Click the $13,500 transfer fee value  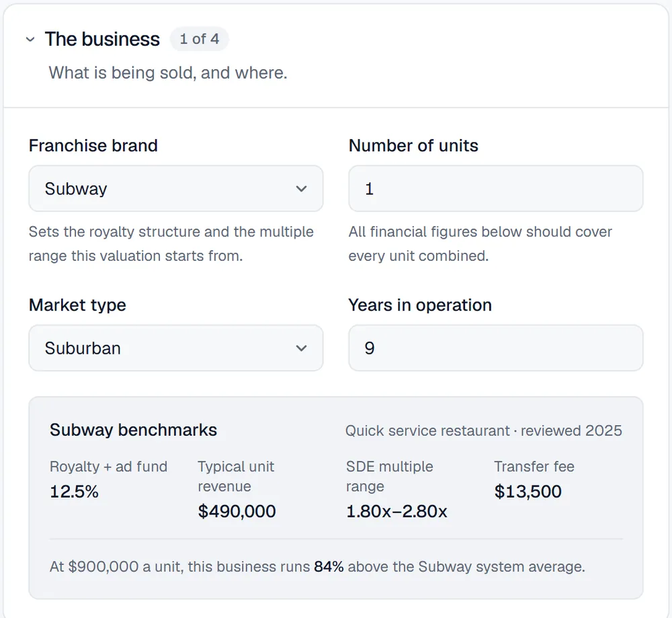528,492
